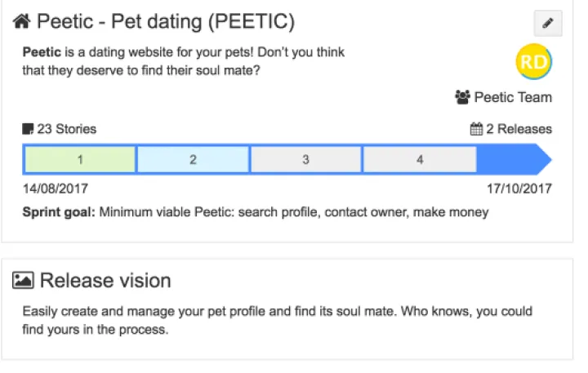This screenshot has width=588, height=373.
Task: Select sprint 3 in the timeline
Action: tap(305, 159)
